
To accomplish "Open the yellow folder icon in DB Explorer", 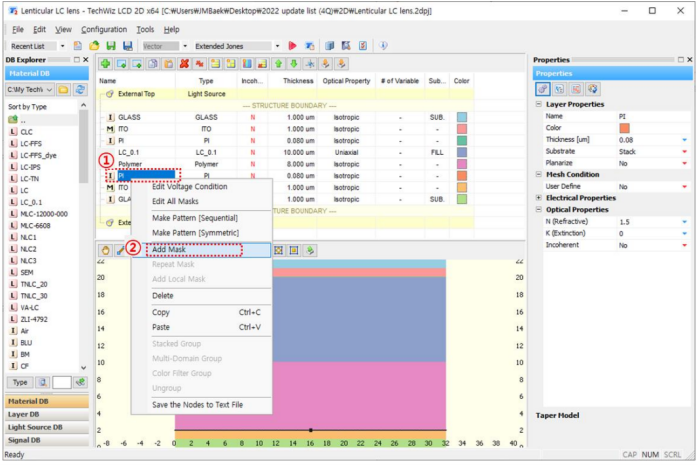I will (63, 89).
